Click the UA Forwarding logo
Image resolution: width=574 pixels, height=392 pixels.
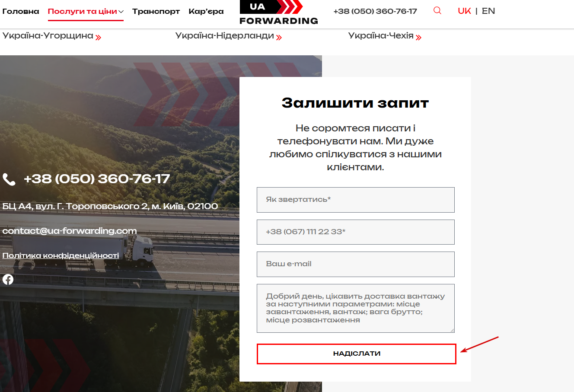click(279, 12)
